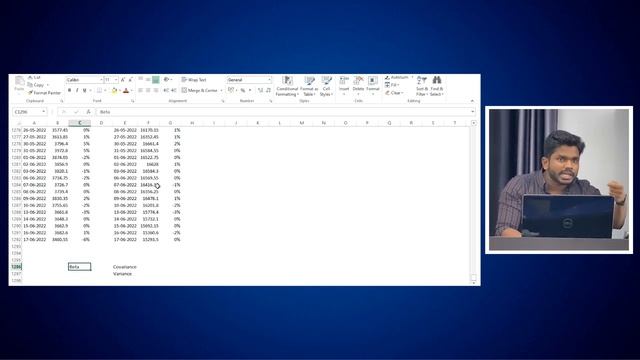640x360 pixels.
Task: Select the column C header
Action: (80, 123)
